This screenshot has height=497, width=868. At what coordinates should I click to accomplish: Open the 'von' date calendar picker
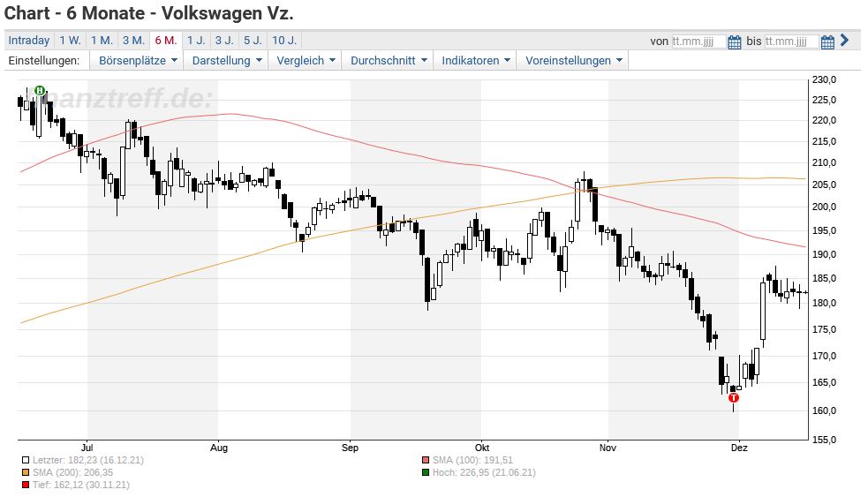[734, 41]
